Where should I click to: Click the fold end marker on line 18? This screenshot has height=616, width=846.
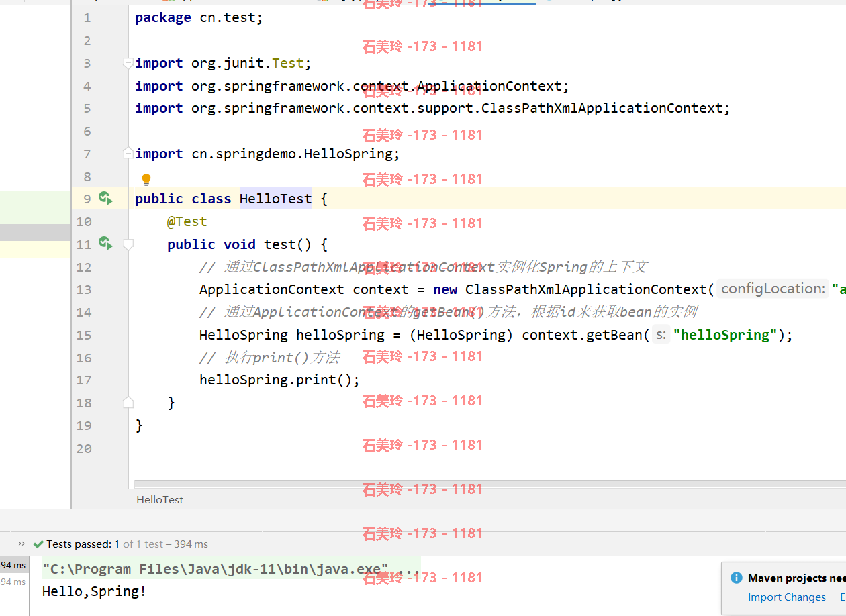click(128, 402)
